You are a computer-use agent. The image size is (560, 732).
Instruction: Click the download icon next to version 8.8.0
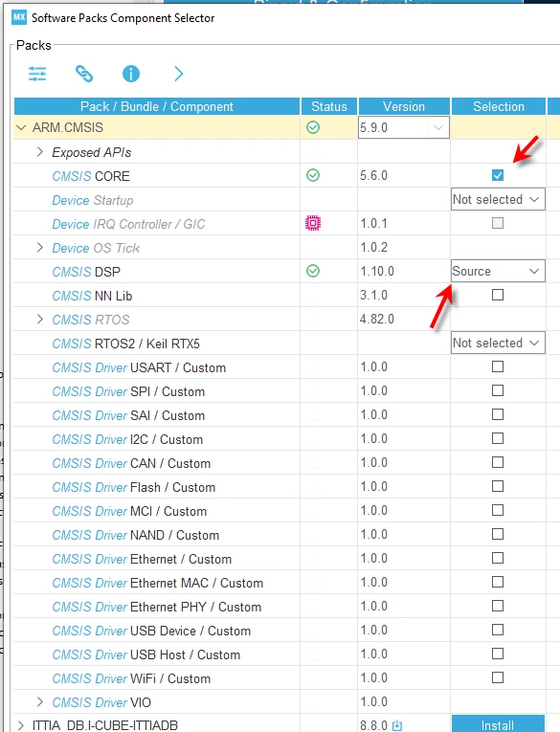(397, 725)
